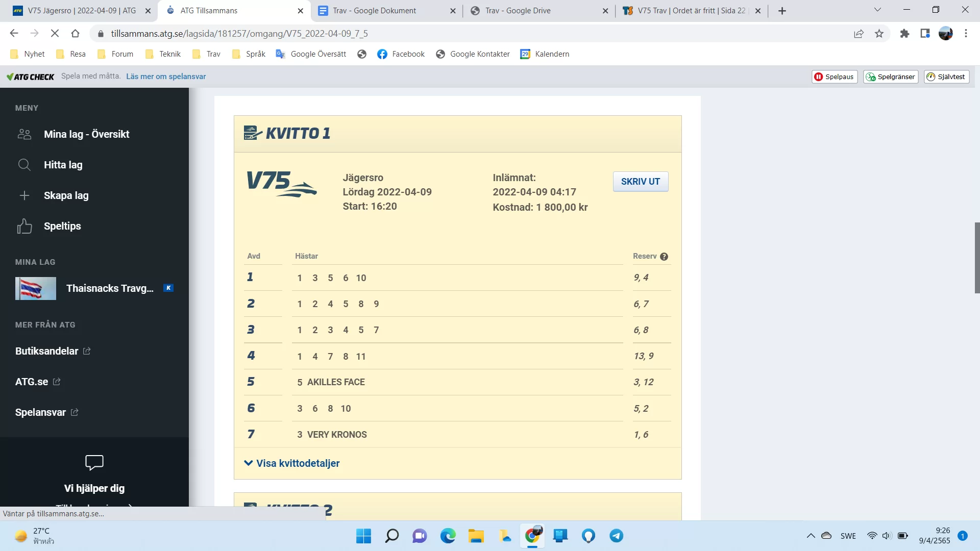The image size is (980, 551).
Task: Click the Spelgränser icon
Action: point(870,77)
